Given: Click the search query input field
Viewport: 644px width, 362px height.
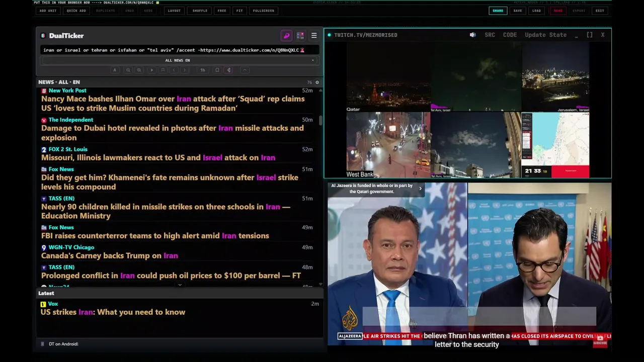Looking at the screenshot, I should 179,50.
